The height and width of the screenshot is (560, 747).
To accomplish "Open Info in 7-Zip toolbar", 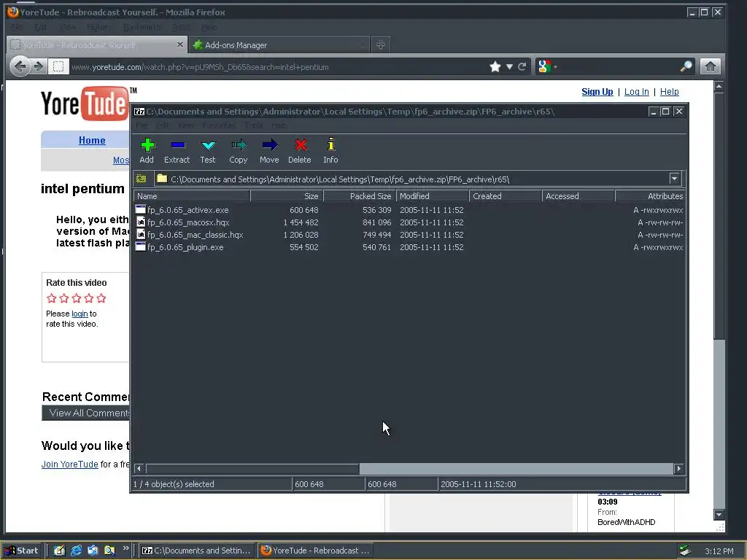I will 330,151.
